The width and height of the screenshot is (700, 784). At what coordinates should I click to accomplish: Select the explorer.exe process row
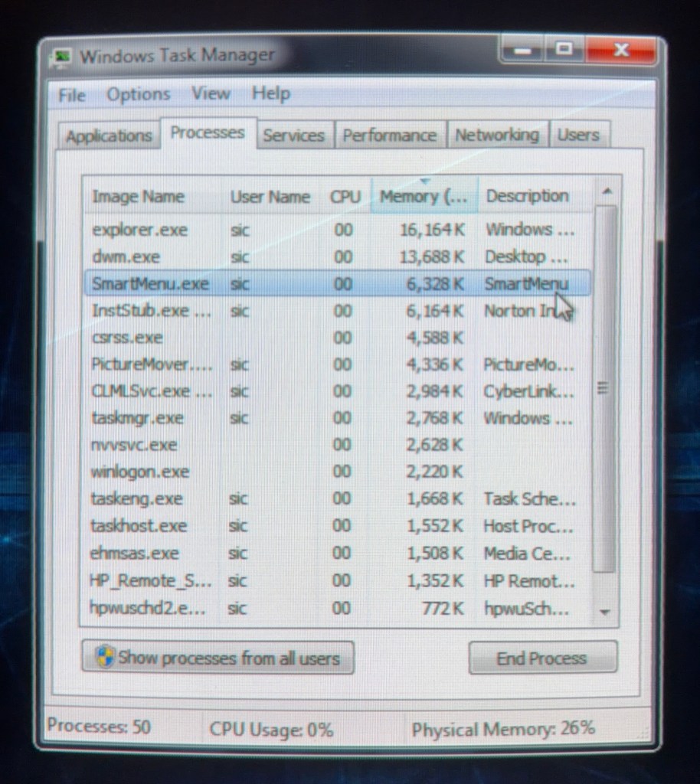point(140,230)
